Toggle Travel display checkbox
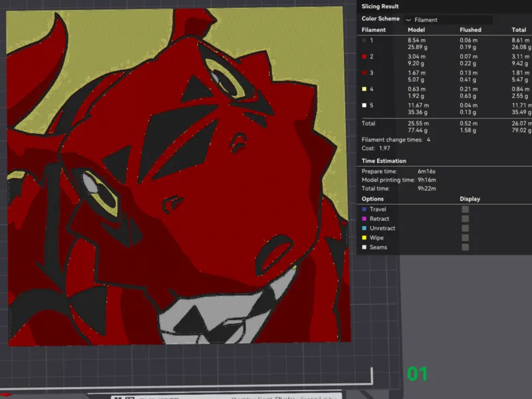The image size is (532, 399). (465, 209)
